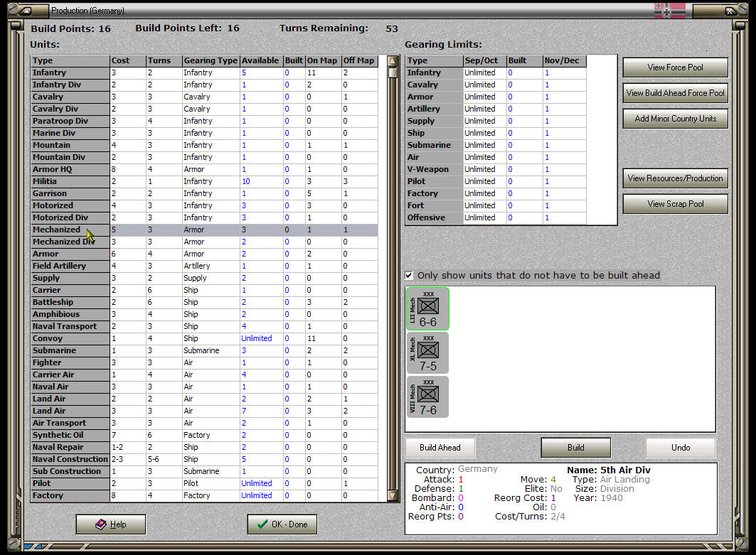This screenshot has height=555, width=756.
Task: Select the Garrison row
Action: click(204, 193)
